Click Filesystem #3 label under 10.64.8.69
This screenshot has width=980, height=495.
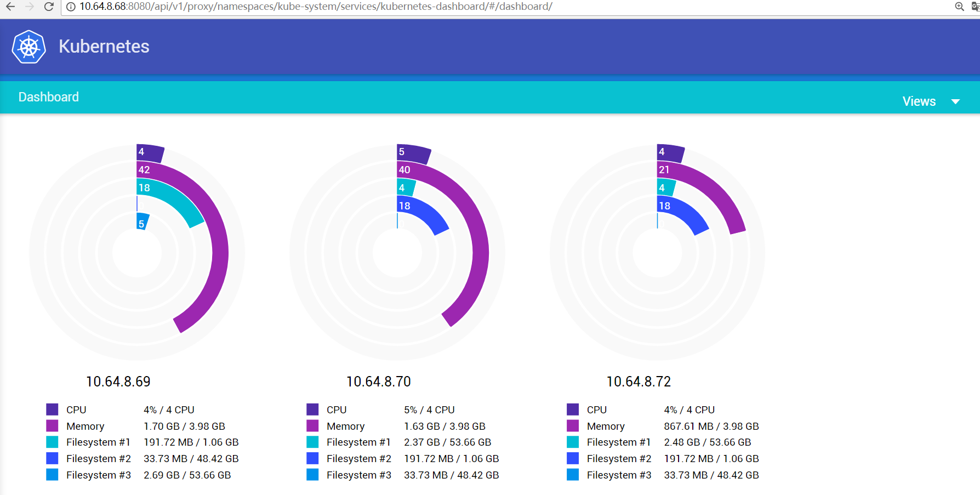(99, 475)
